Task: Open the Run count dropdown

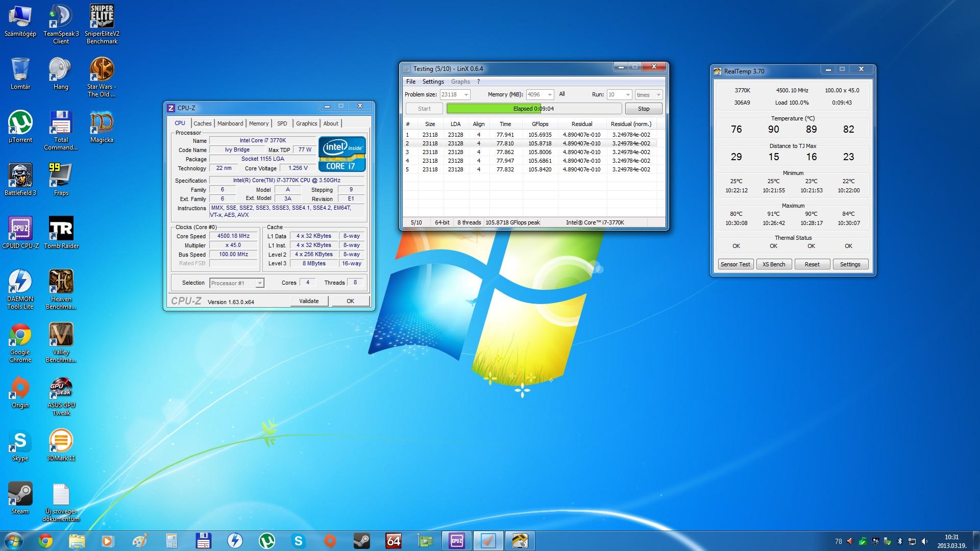Action: pyautogui.click(x=627, y=95)
